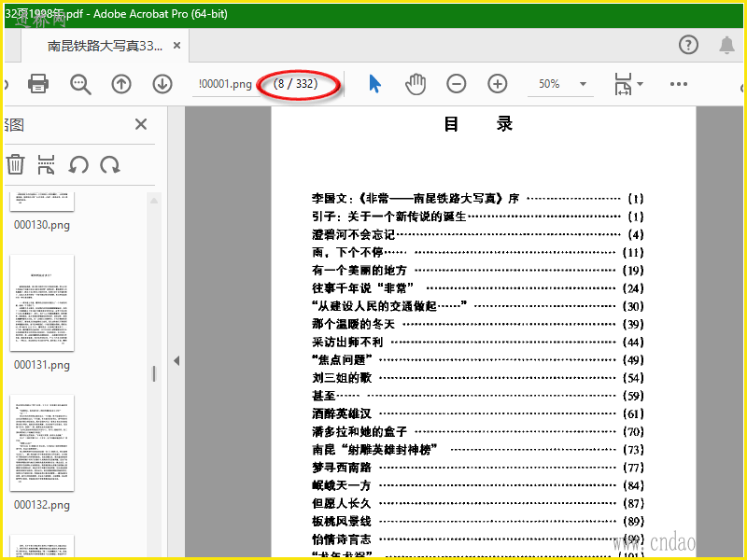This screenshot has width=747, height=560.
Task: Rotate pages counterclockwise
Action: coord(78,165)
